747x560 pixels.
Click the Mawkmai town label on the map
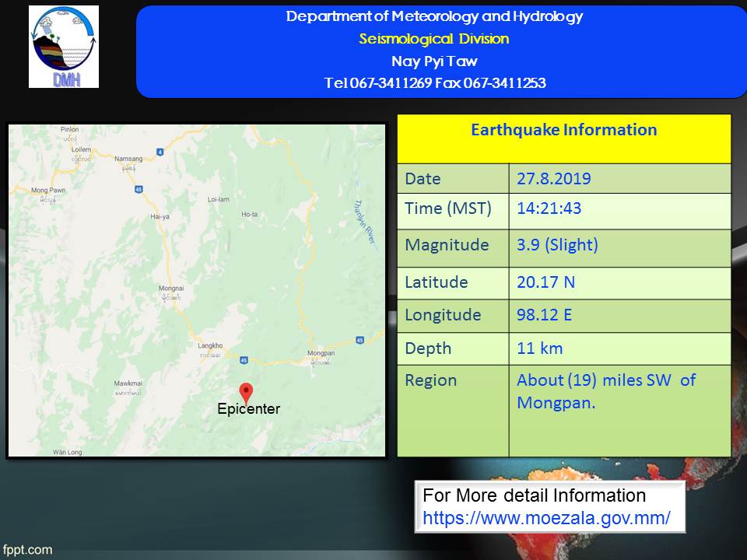click(128, 383)
